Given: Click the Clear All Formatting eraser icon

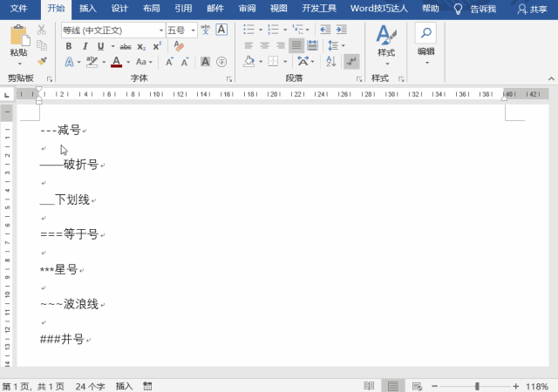Looking at the screenshot, I should tap(179, 46).
